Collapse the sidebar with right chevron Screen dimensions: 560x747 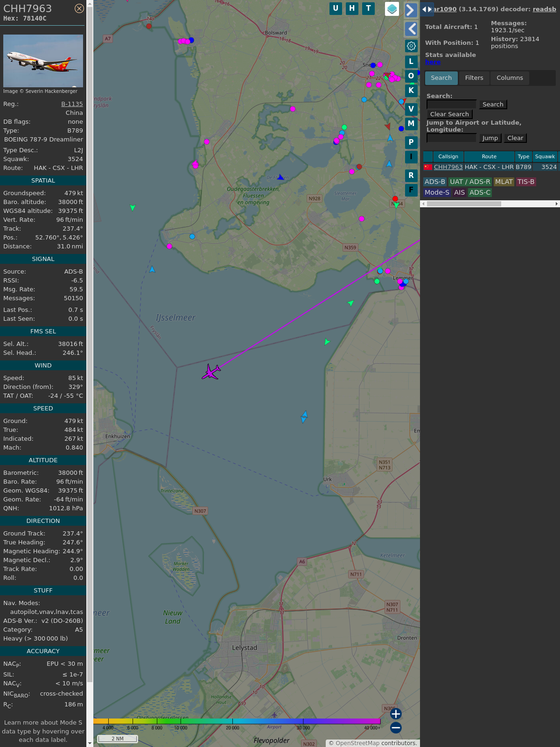point(411,10)
